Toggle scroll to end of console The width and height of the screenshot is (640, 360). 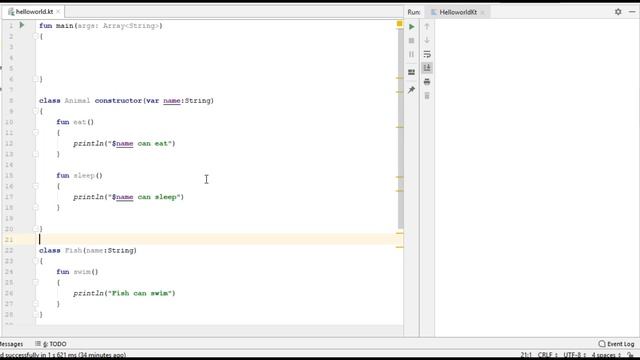pos(427,68)
